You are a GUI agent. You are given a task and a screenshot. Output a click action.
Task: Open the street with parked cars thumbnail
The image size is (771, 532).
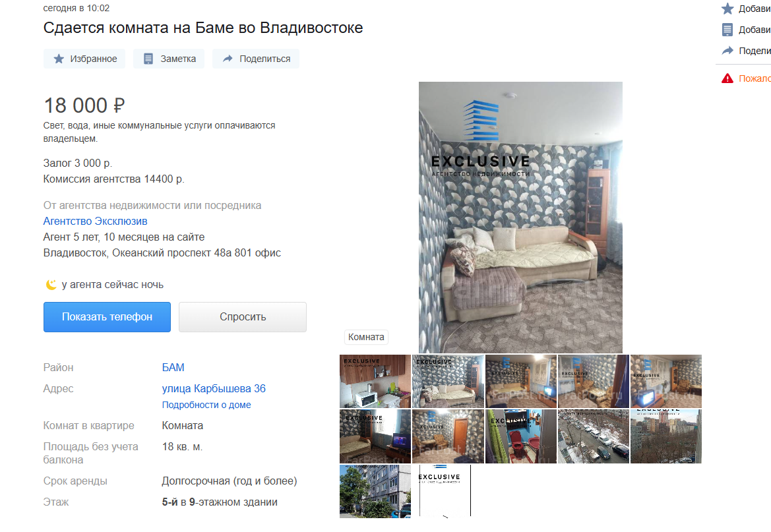[594, 436]
